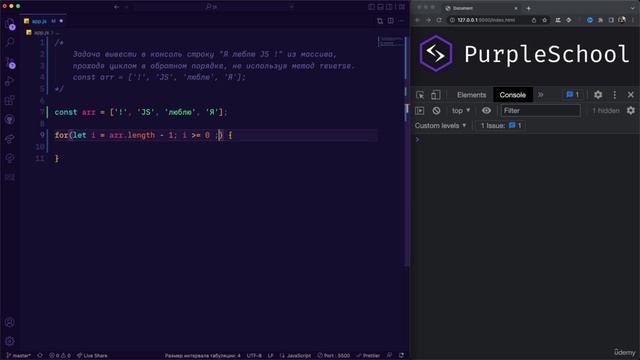The image size is (640, 360).
Task: Split the VS Code editor right
Action: (x=391, y=21)
